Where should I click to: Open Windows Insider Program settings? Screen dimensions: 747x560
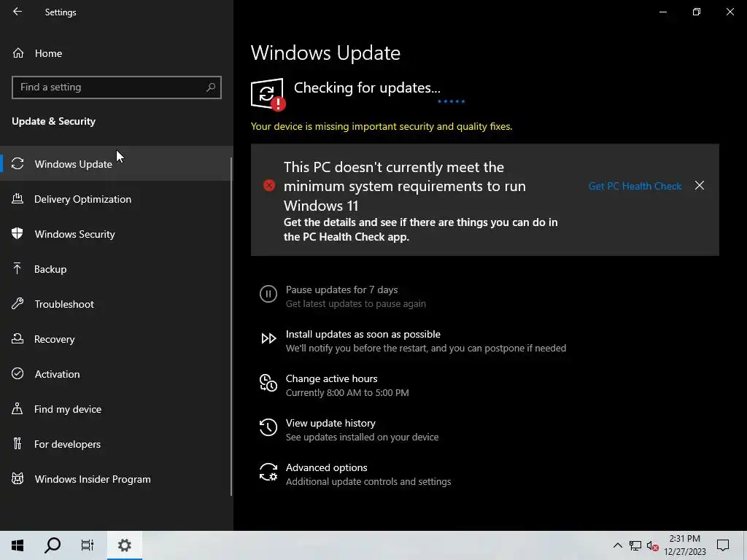[x=117, y=479]
